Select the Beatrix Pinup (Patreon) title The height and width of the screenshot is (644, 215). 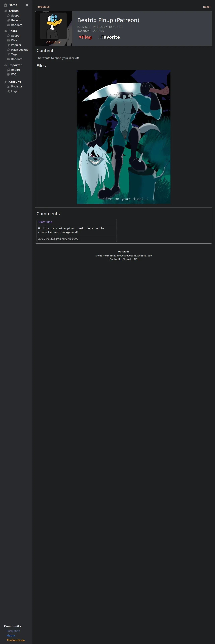[108, 20]
